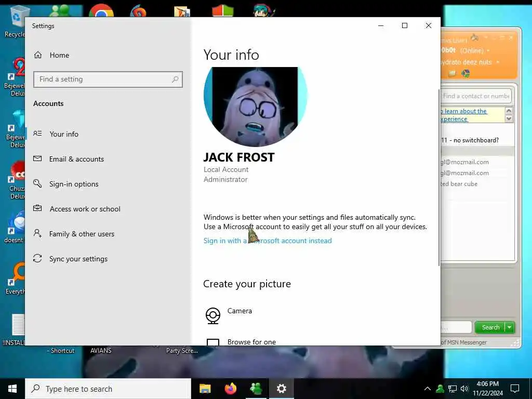Click the Messenger tray icon
This screenshot has width=532, height=399.
pyautogui.click(x=440, y=389)
